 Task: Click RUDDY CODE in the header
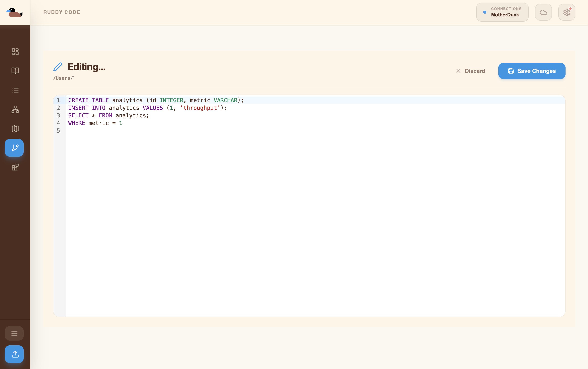pos(62,12)
